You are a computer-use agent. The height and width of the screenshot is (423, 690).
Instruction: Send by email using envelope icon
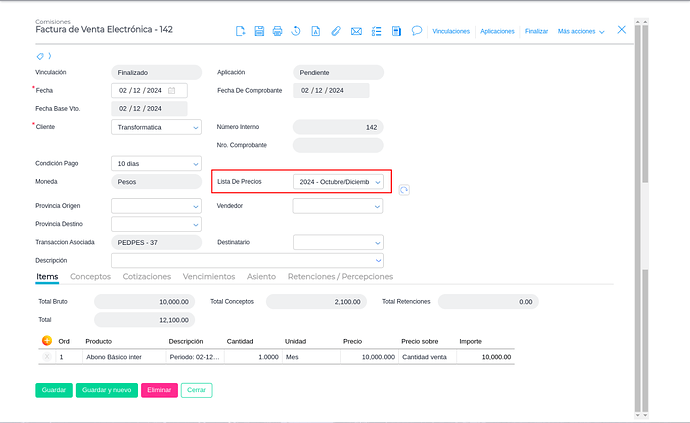[x=356, y=31]
